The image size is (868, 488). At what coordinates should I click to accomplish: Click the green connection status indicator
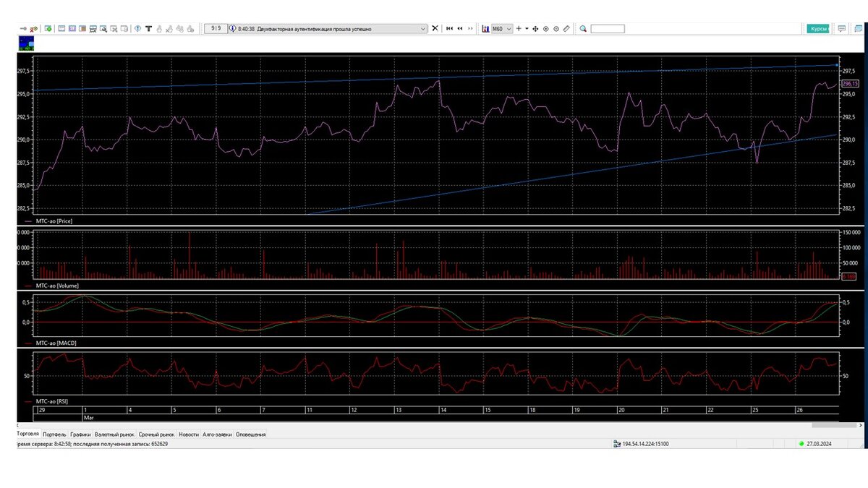[x=801, y=444]
